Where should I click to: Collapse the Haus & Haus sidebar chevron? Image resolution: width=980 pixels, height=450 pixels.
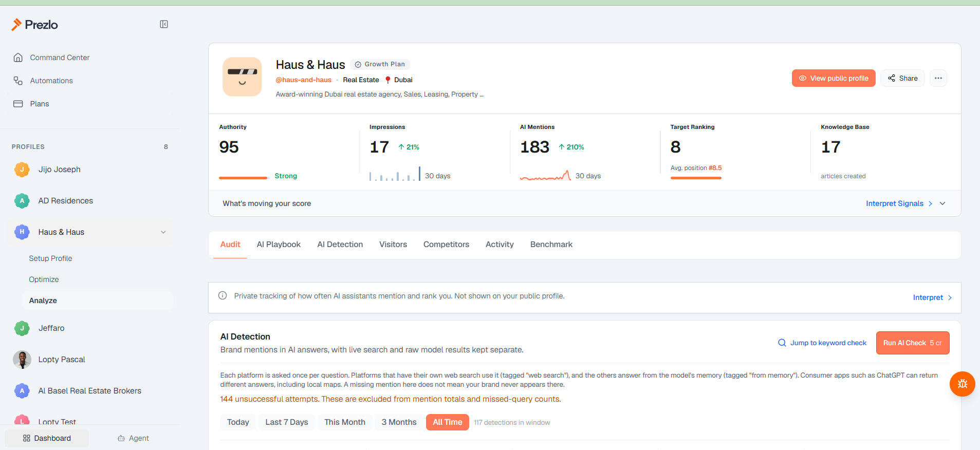pos(163,232)
